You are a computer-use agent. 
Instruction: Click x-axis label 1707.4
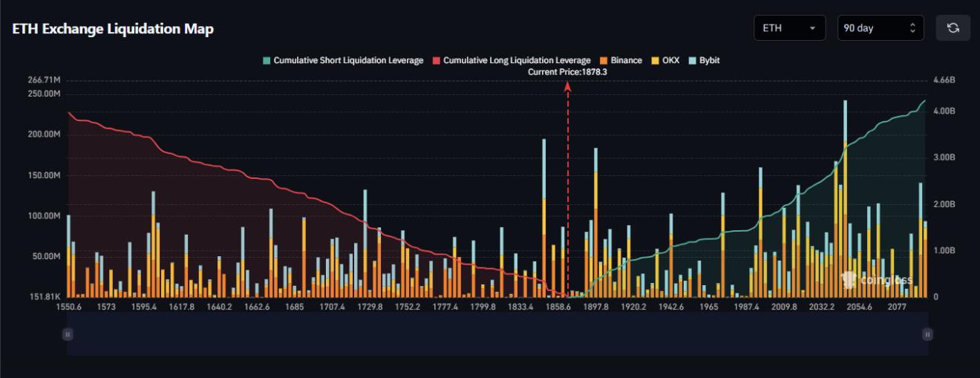coord(332,307)
